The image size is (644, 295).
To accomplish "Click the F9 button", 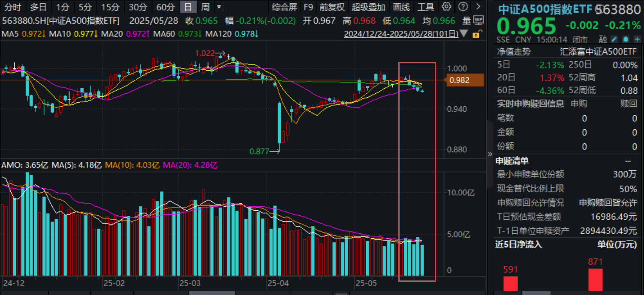I will click(x=308, y=7).
